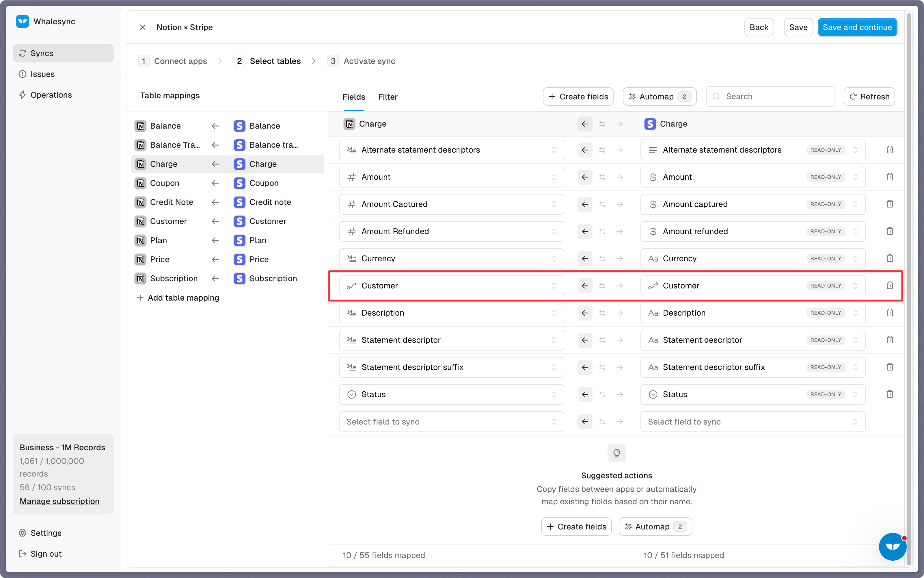Image resolution: width=924 pixels, height=578 pixels.
Task: Open Stripe Amount captured field dropdown
Action: pos(752,204)
